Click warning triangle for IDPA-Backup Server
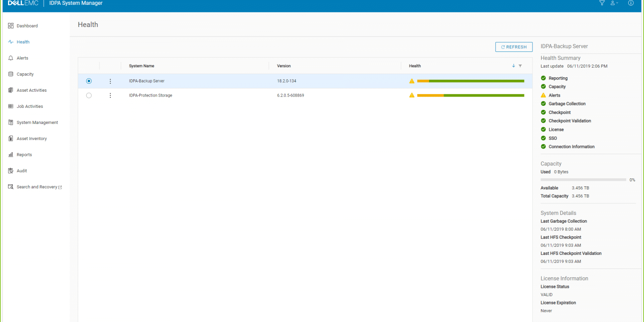The height and width of the screenshot is (322, 644). (411, 81)
